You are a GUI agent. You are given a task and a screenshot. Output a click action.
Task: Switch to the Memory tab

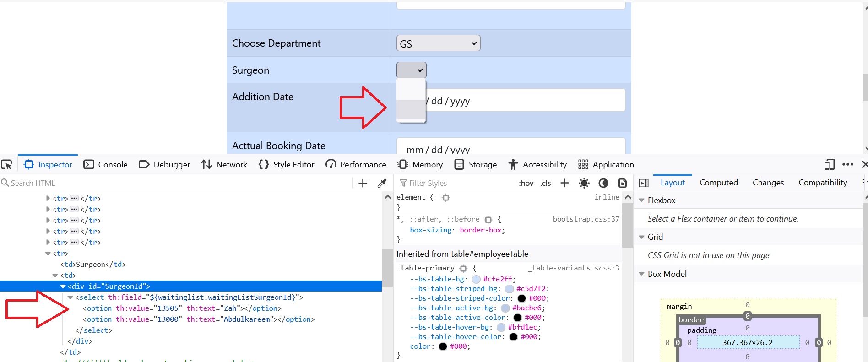pos(420,164)
